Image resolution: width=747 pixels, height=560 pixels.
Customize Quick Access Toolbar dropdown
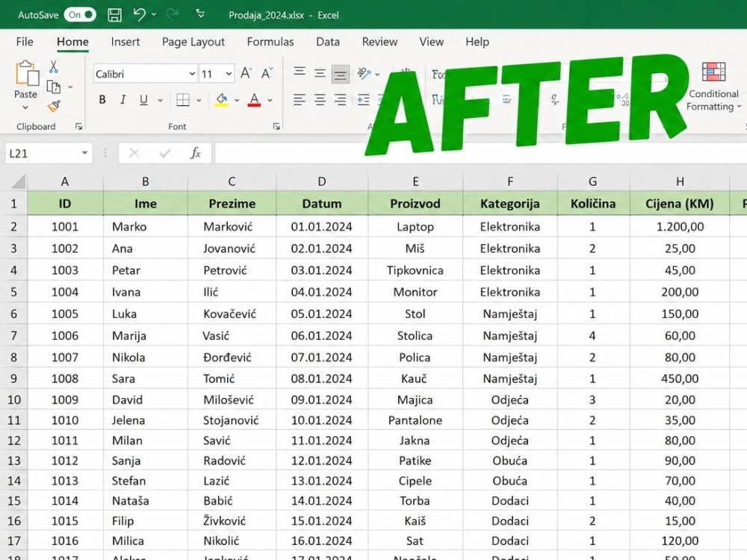(200, 14)
